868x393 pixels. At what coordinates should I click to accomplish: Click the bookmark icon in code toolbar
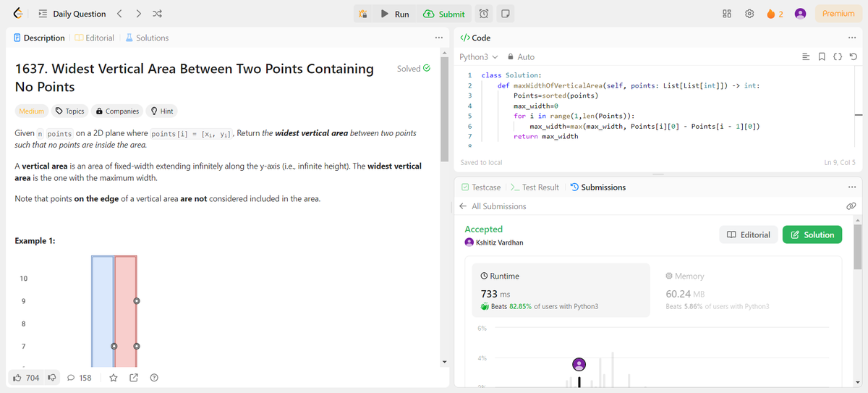pos(822,56)
